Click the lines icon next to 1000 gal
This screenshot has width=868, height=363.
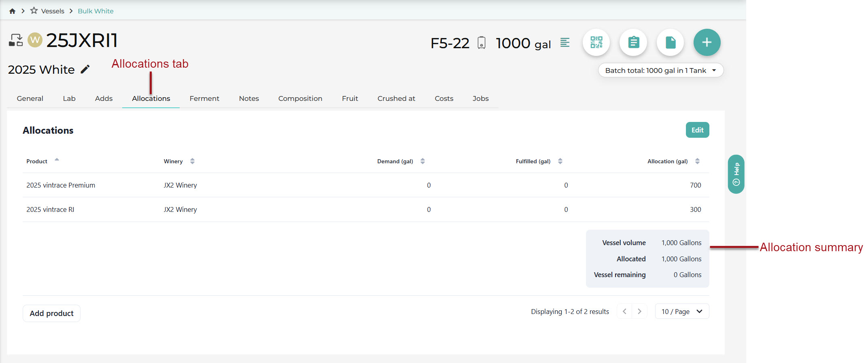[565, 42]
